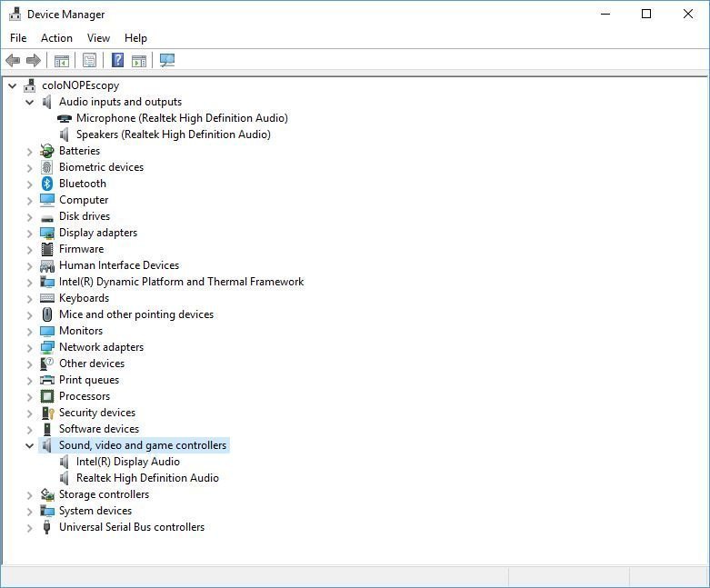Click the Speakers device icon
This screenshot has height=588, width=710.
(x=65, y=135)
